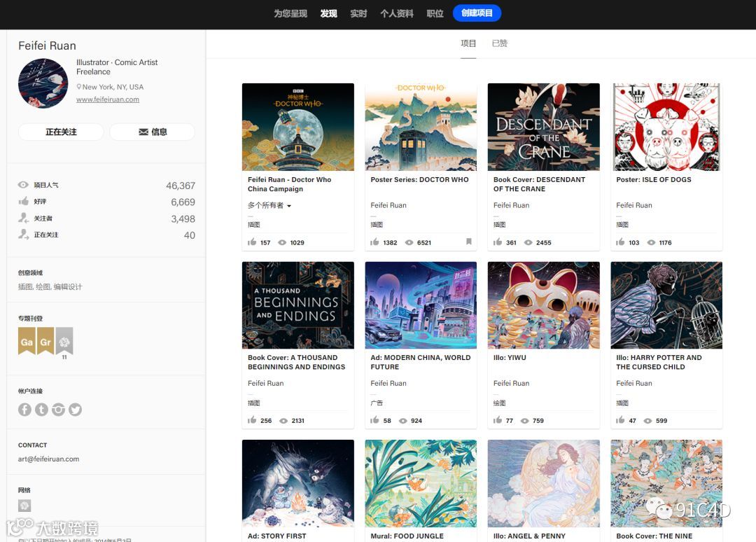Image resolution: width=756 pixels, height=542 pixels.
Task: Click thumbs-up icon on HARRY POTTER AND THE CURSED CHILD
Action: (x=620, y=420)
